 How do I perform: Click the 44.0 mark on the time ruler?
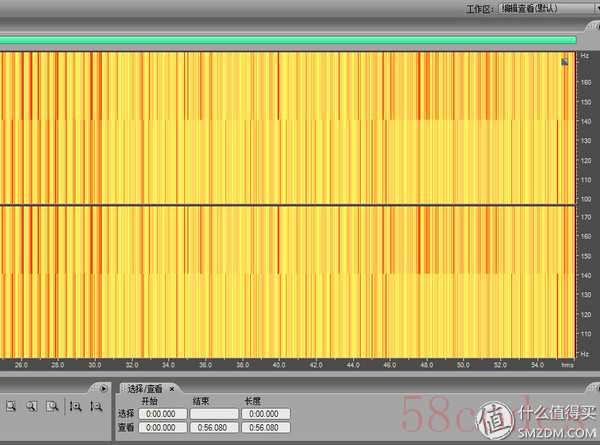(x=353, y=365)
